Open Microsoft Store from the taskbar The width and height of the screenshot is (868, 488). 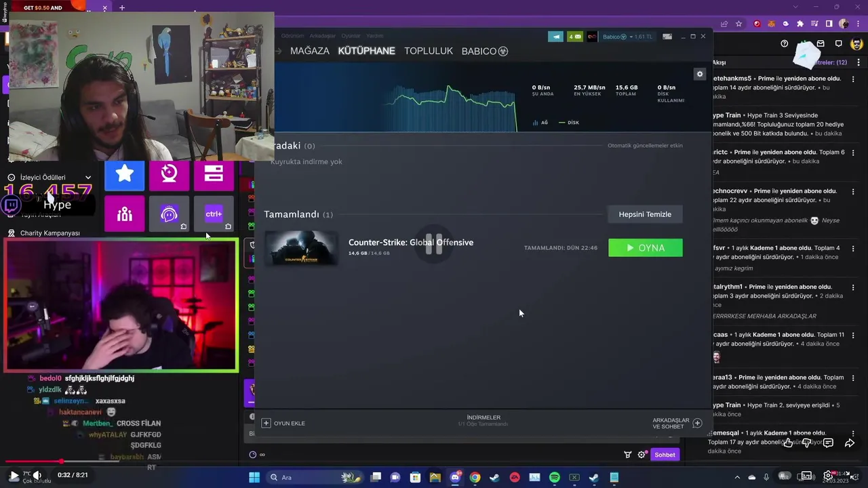pyautogui.click(x=415, y=477)
